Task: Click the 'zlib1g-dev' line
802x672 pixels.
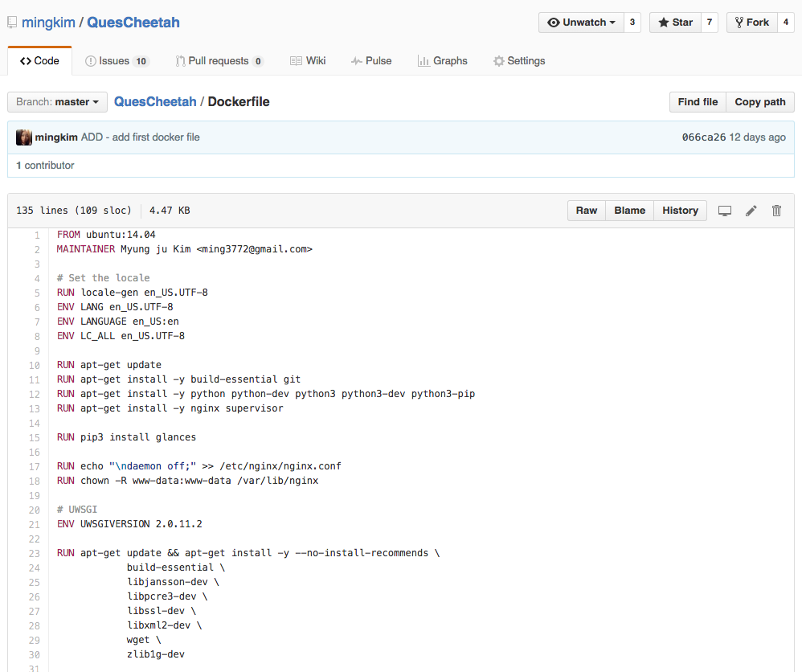Action: 155,654
